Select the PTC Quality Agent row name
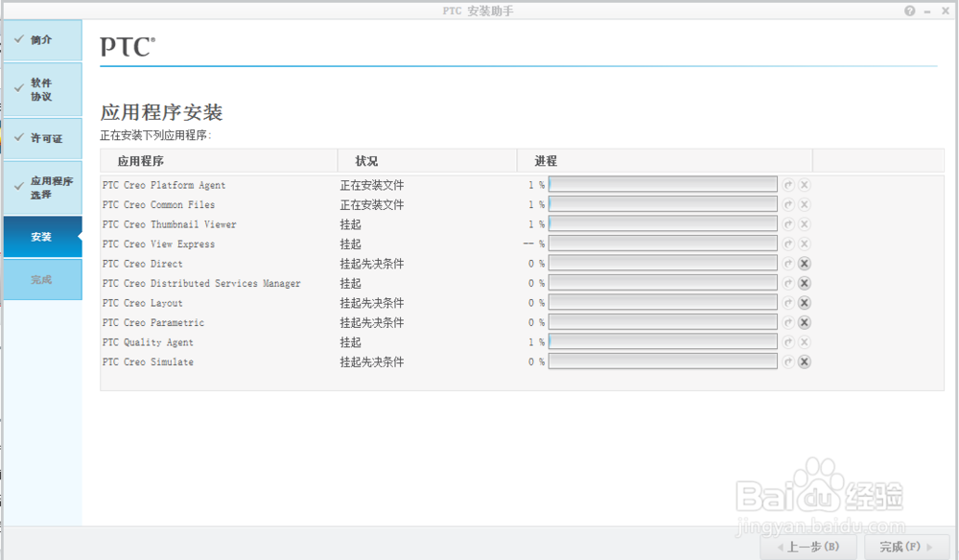959x560 pixels. point(148,342)
